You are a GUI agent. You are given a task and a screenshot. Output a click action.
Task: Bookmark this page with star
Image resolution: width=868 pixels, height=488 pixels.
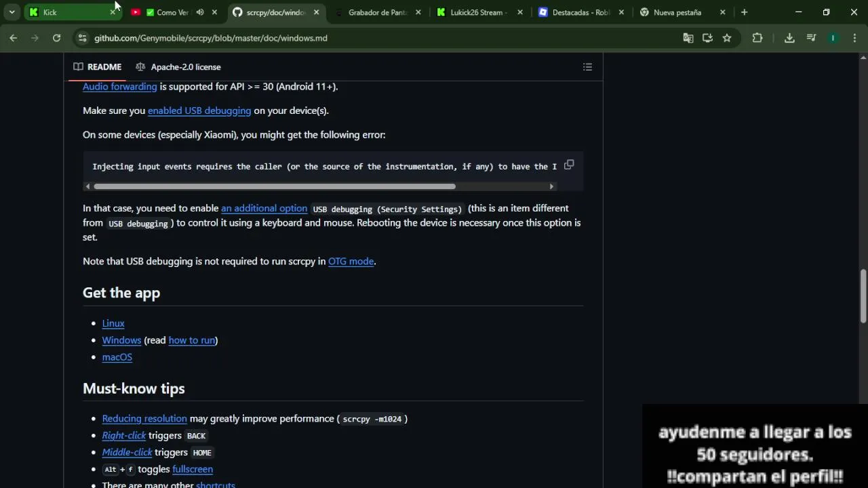727,38
